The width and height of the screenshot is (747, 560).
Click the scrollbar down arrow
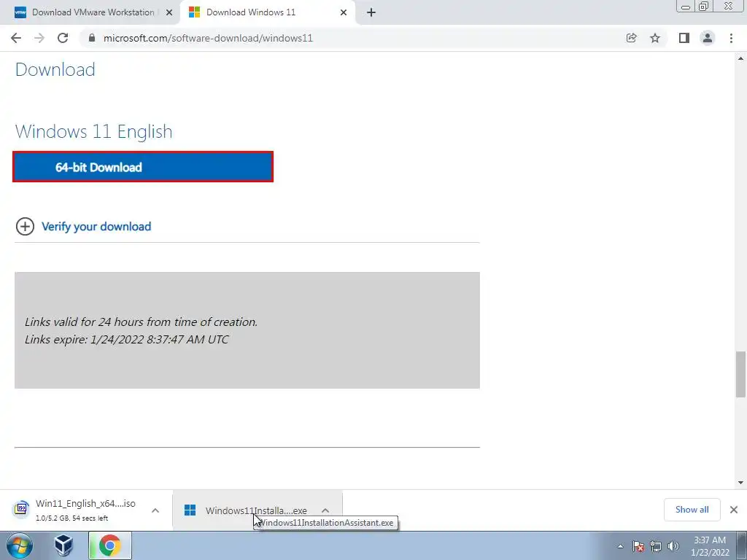(x=740, y=483)
